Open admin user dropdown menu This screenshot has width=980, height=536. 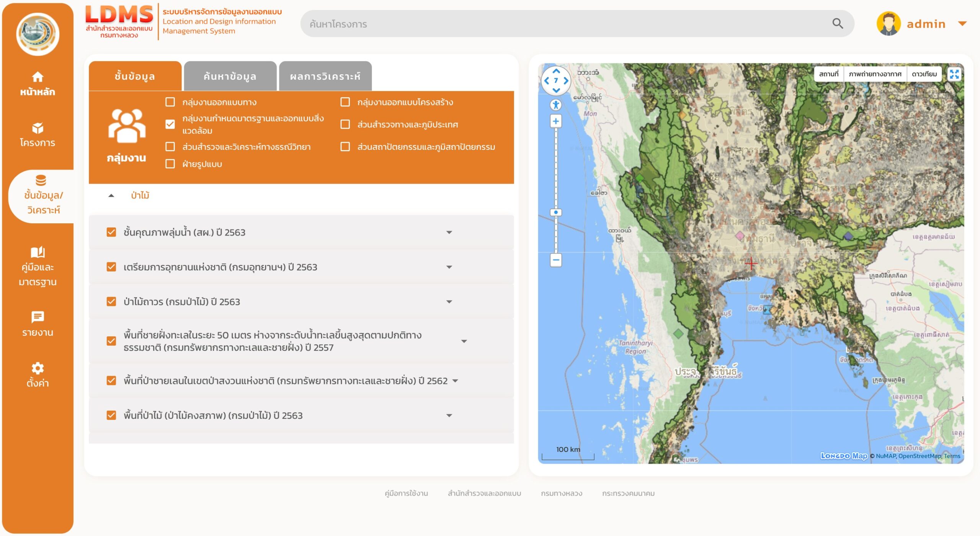pyautogui.click(x=962, y=24)
